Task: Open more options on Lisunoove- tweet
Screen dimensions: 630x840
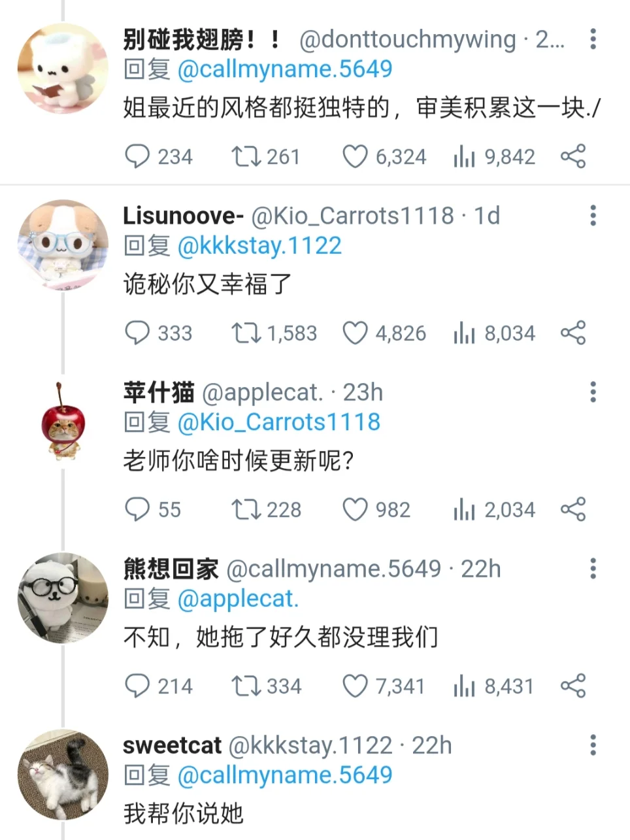Action: 593,216
